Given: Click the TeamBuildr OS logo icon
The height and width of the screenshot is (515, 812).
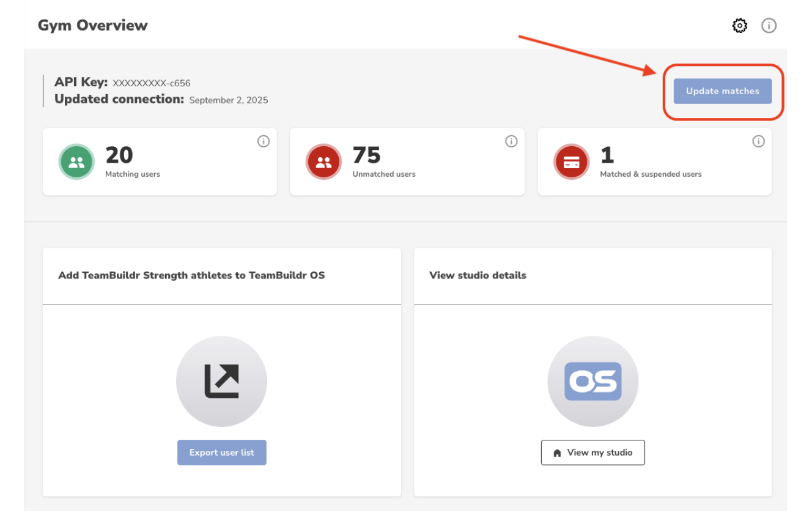Looking at the screenshot, I should [x=592, y=381].
